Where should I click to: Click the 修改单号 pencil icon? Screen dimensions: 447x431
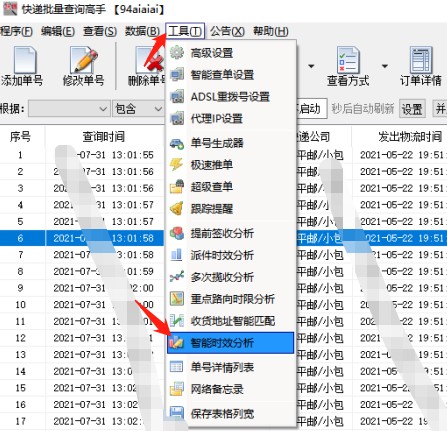pyautogui.click(x=83, y=60)
